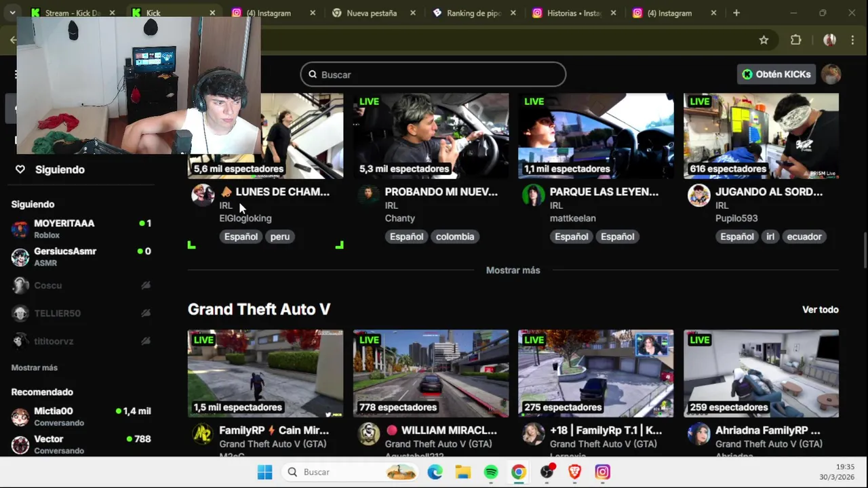This screenshot has height=488, width=868.
Task: Open offline TELLIER50 channel in sidebar
Action: [x=81, y=313]
